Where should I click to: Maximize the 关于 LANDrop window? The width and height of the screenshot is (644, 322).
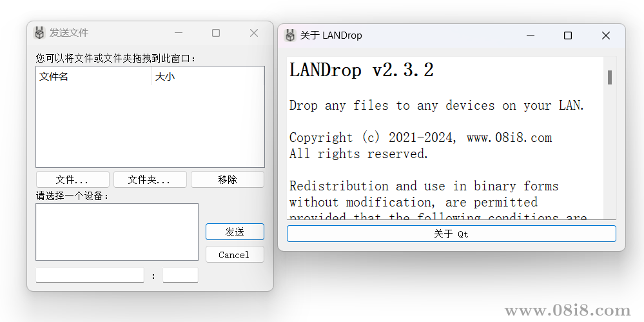click(x=568, y=35)
